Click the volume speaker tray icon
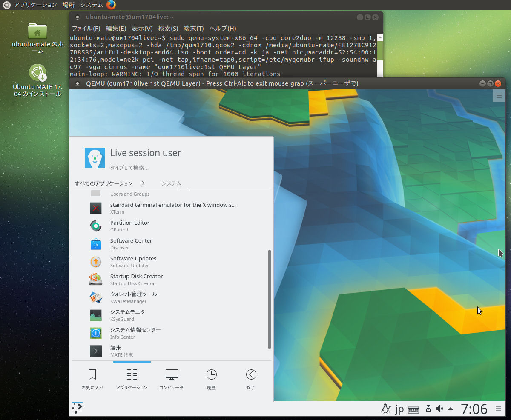The height and width of the screenshot is (420, 511). (x=439, y=409)
